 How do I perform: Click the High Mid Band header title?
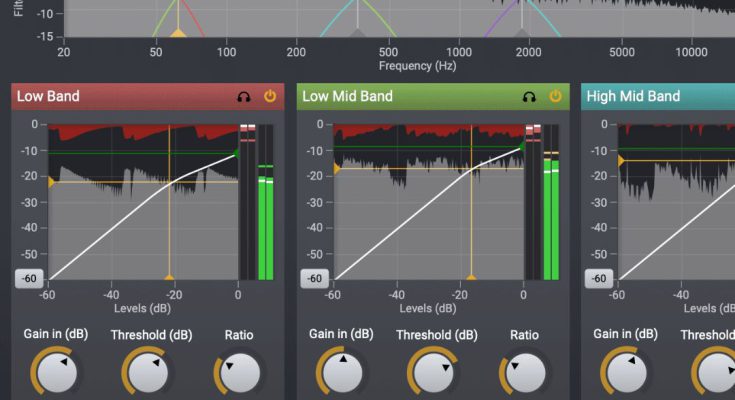633,97
